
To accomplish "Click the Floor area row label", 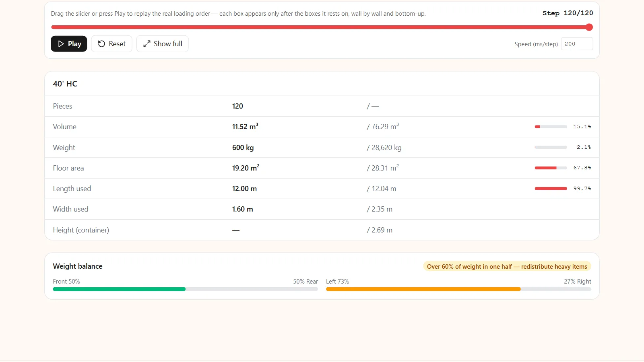I will pos(68,168).
